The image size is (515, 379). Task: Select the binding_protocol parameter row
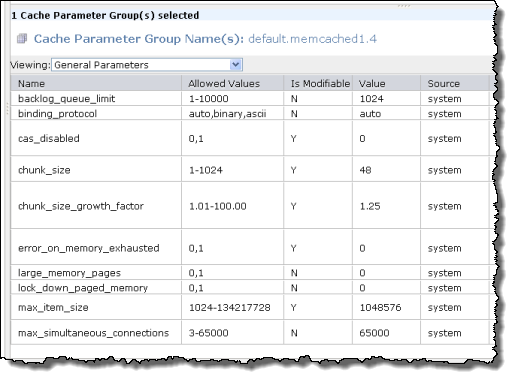(x=250, y=114)
